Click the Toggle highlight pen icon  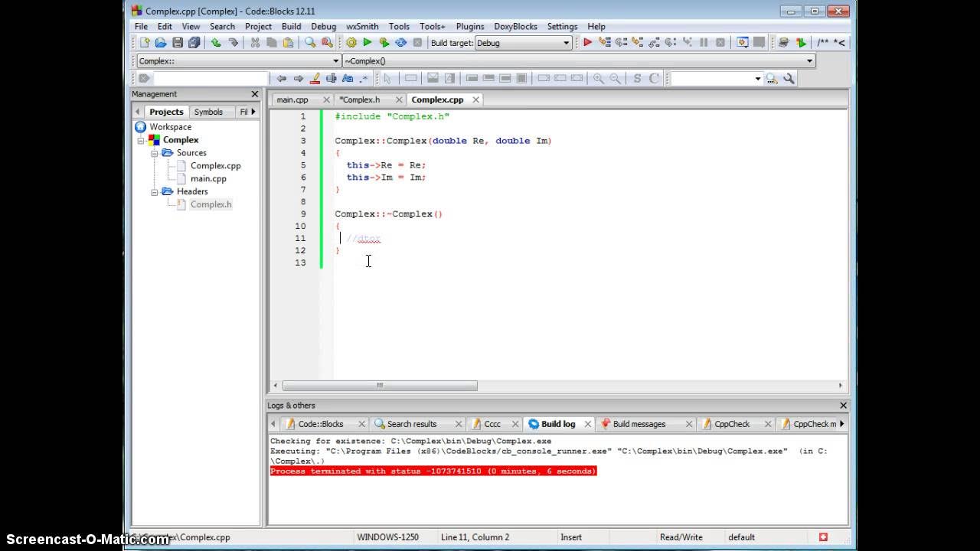[315, 78]
